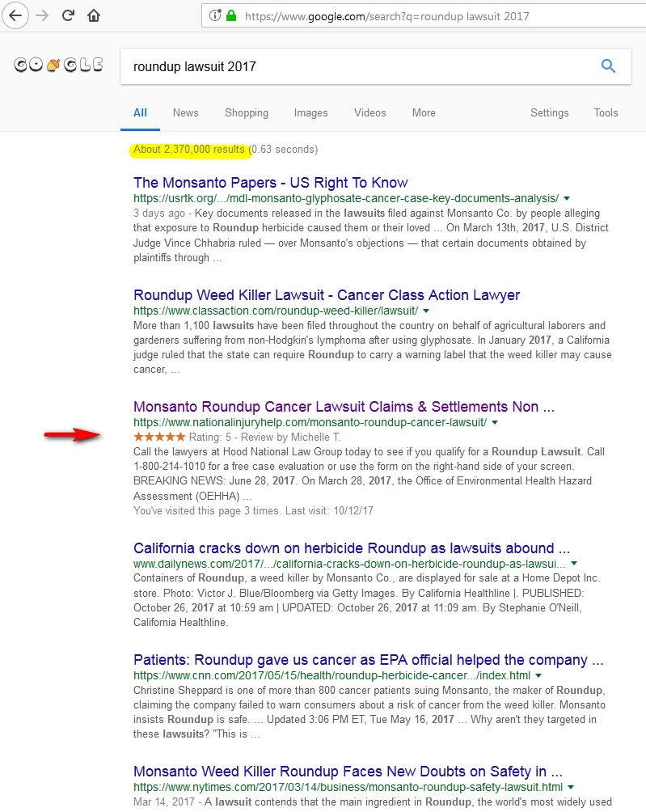Open California cracks down on herbicide result
This screenshot has width=646, height=812.
click(352, 548)
